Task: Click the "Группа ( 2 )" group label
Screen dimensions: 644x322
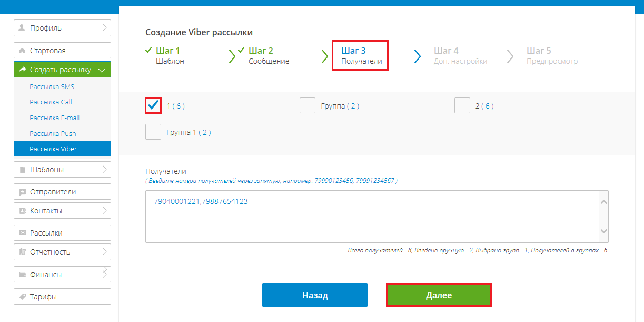Action: click(x=340, y=106)
